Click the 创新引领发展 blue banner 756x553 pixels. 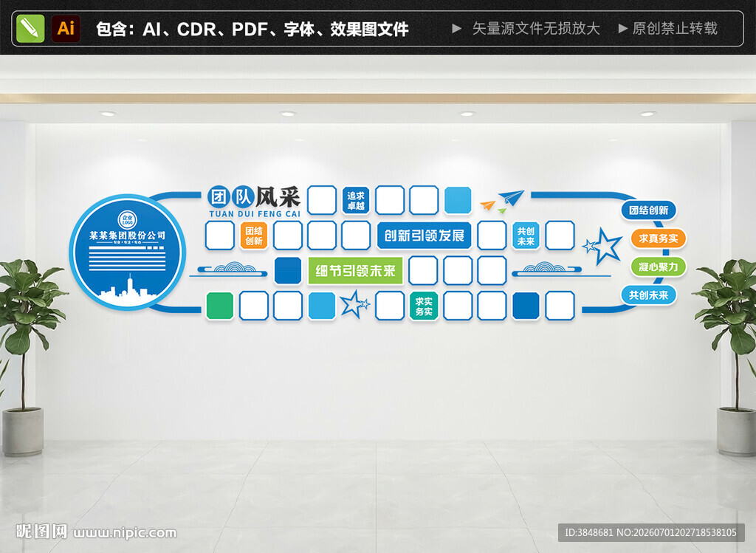(425, 236)
